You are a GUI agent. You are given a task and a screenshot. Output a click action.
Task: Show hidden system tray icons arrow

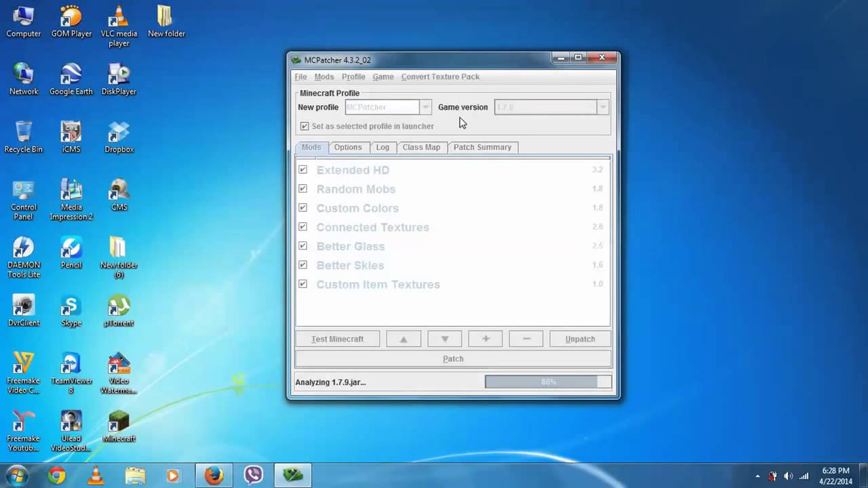(757, 476)
